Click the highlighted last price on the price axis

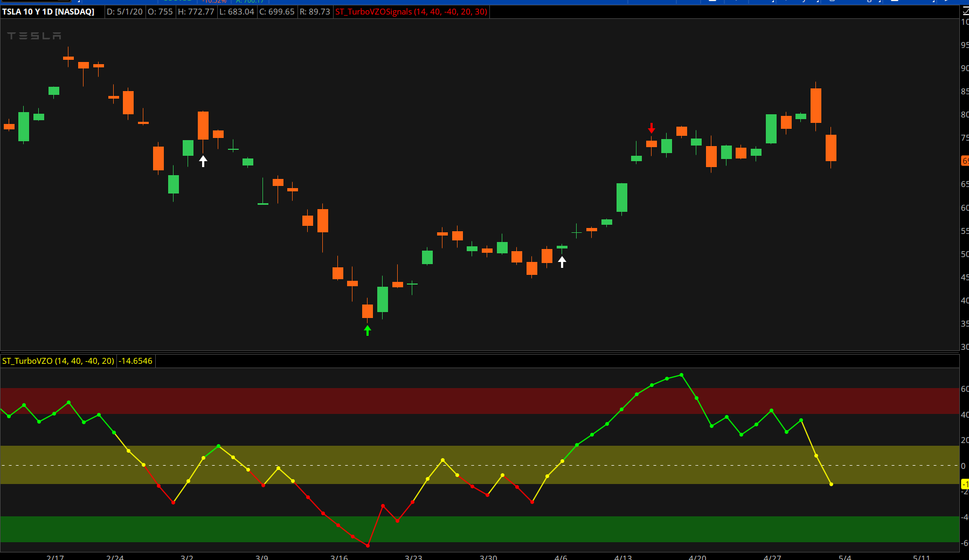(965, 160)
